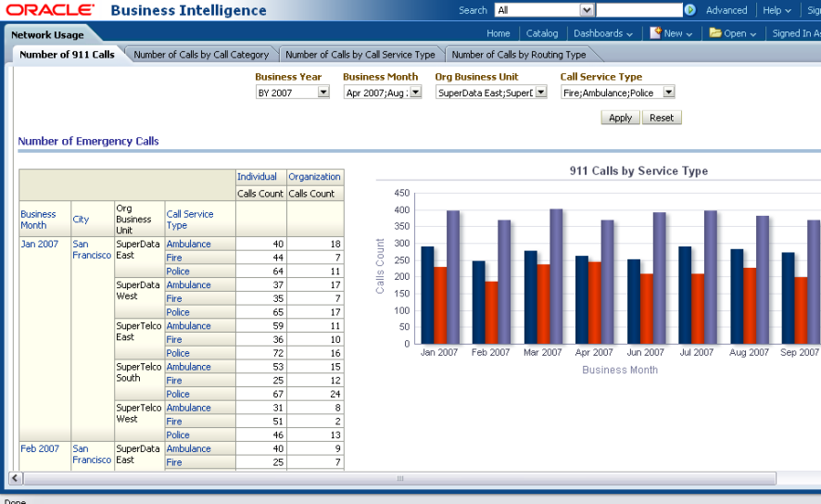Switch to Number of Calls by Call Category tab
Viewport: 821px width, 504px height.
pyautogui.click(x=201, y=55)
